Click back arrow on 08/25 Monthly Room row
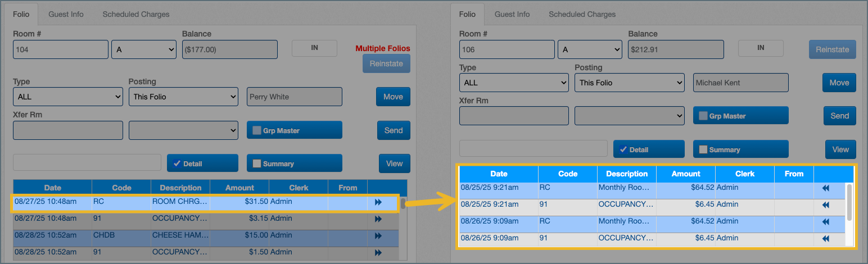Image resolution: width=868 pixels, height=264 pixels. tap(825, 189)
